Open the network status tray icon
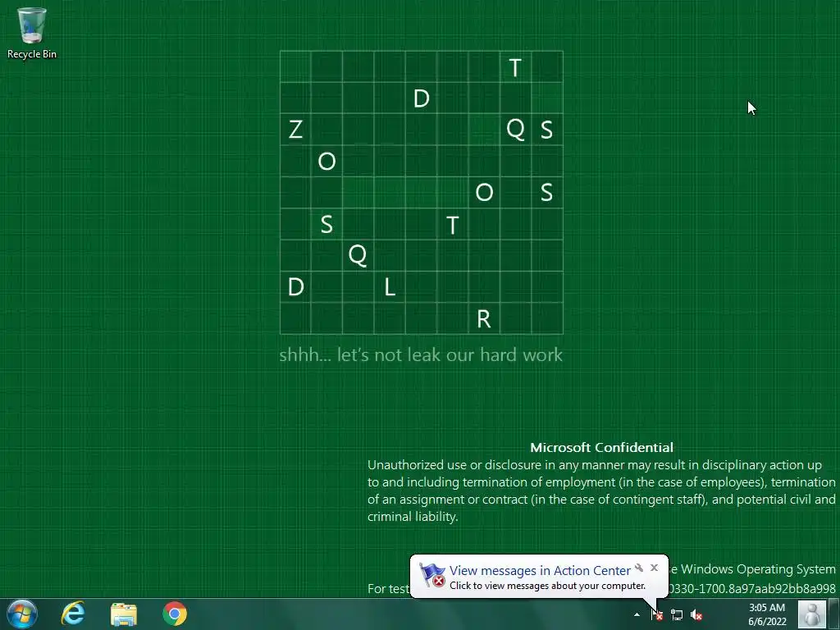 click(677, 615)
